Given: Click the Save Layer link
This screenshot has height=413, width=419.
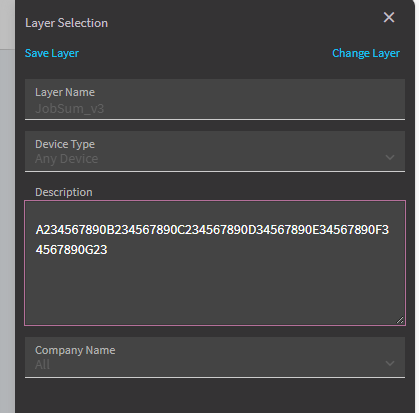Looking at the screenshot, I should click(52, 53).
